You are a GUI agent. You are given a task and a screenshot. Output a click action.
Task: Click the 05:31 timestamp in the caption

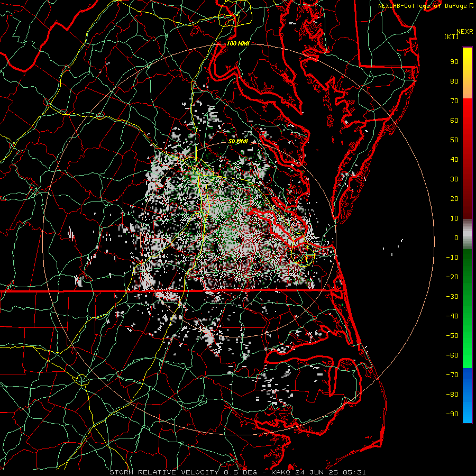(x=354, y=472)
